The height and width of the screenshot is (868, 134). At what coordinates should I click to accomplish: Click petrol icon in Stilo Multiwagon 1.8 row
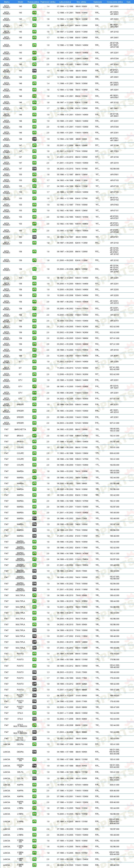(x=34, y=725)
